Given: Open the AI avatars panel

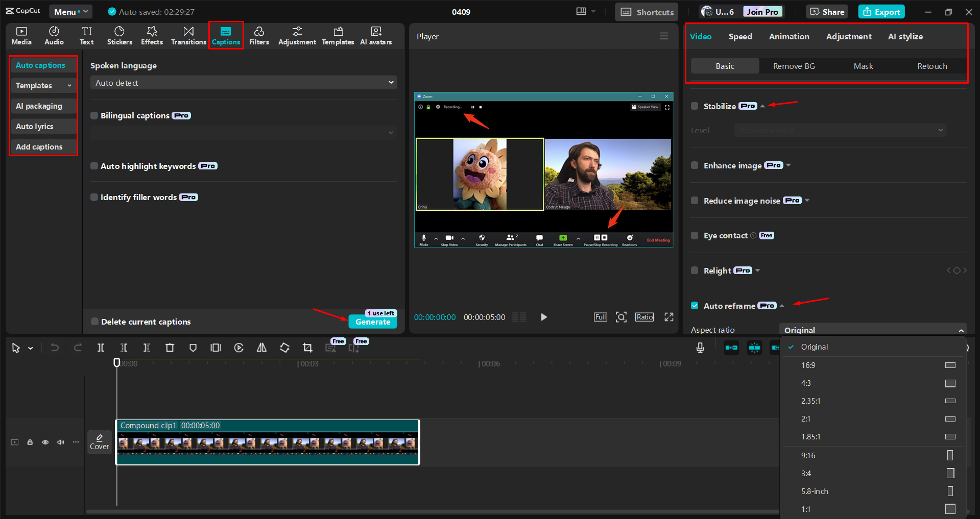Looking at the screenshot, I should (376, 36).
